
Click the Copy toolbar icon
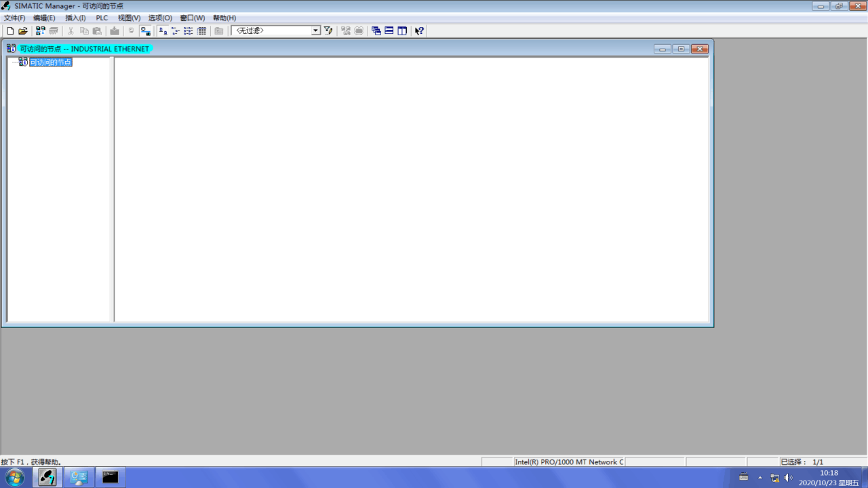click(84, 30)
